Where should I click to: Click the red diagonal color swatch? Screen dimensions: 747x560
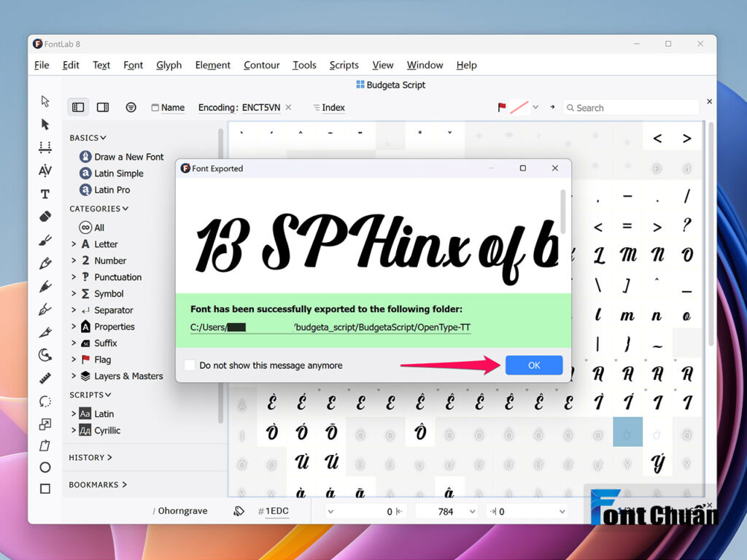point(519,108)
